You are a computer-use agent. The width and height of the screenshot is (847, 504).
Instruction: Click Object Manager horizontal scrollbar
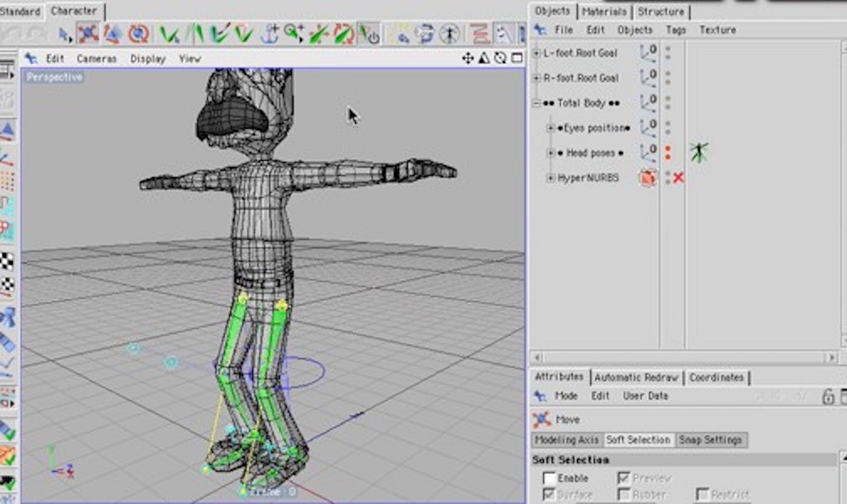pos(684,358)
